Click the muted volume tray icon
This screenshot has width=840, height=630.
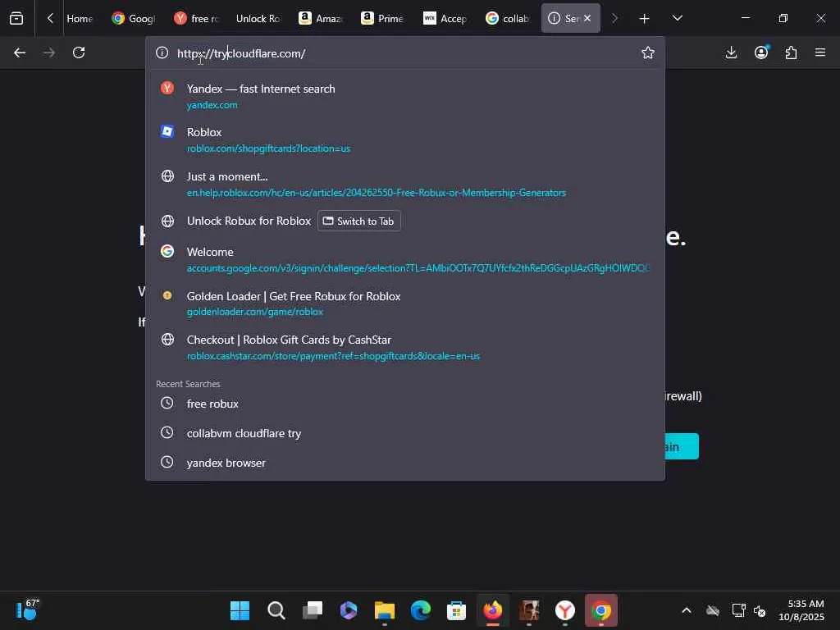760,610
